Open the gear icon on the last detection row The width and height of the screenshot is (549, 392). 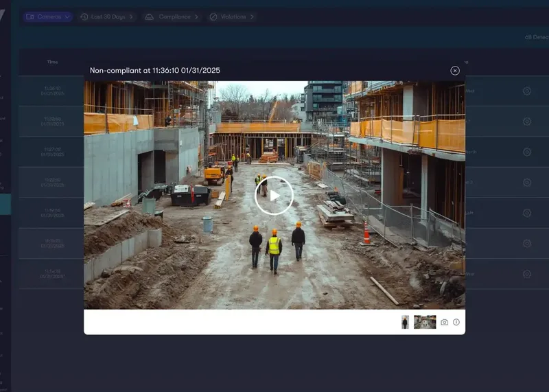pyautogui.click(x=526, y=274)
